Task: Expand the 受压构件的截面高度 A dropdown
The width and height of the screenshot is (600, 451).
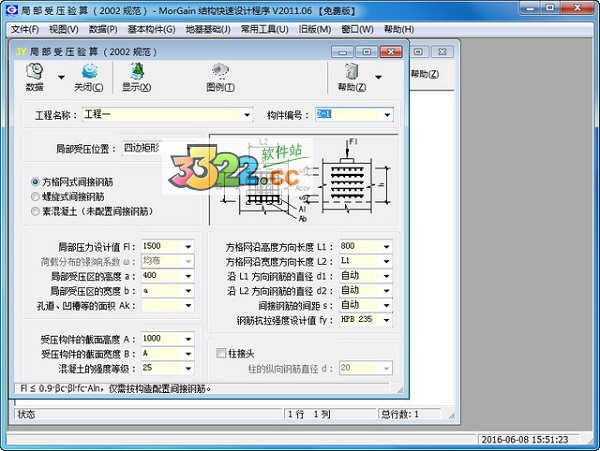Action: point(188,339)
